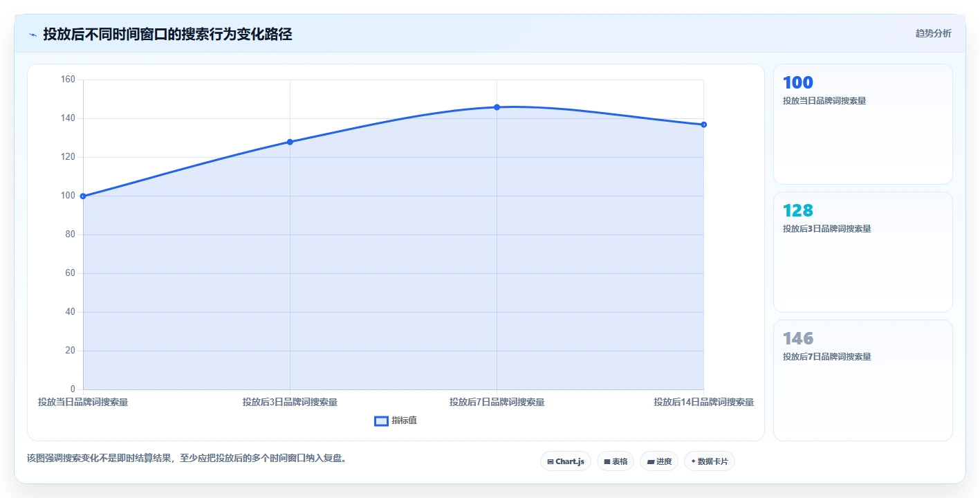This screenshot has height=498, width=980.
Task: Select the Chart.js chip
Action: click(x=565, y=461)
